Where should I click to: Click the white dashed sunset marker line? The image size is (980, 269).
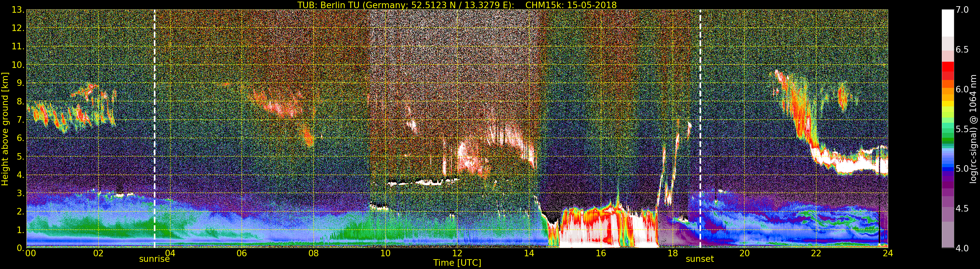coord(700,129)
